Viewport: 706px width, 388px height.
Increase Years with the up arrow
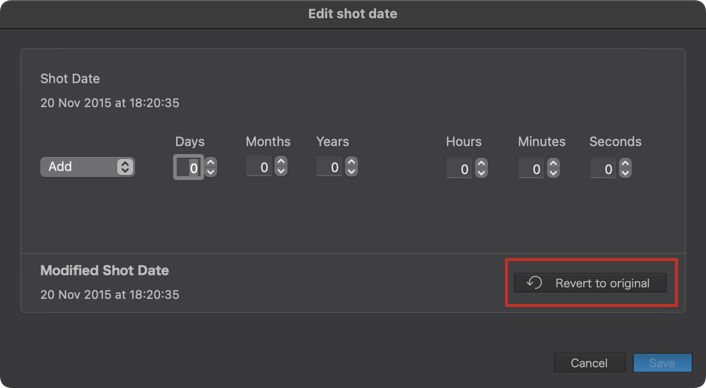pyautogui.click(x=352, y=161)
